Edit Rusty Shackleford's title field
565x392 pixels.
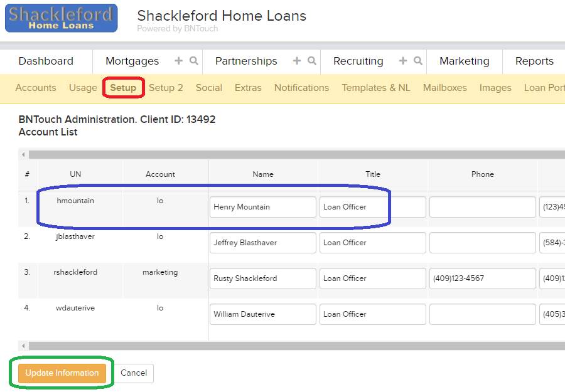point(372,278)
